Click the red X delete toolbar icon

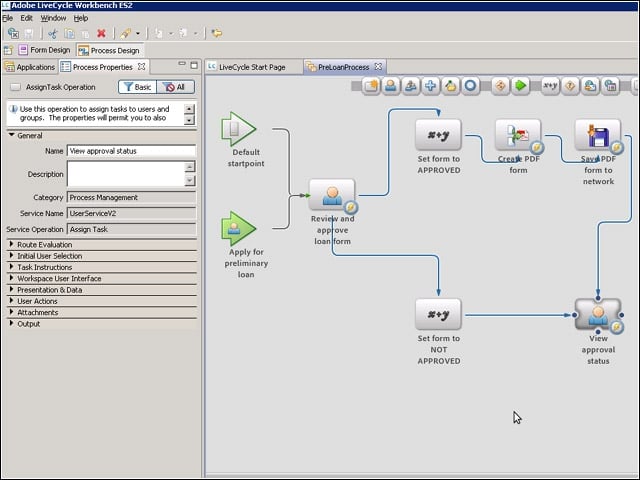pyautogui.click(x=101, y=33)
